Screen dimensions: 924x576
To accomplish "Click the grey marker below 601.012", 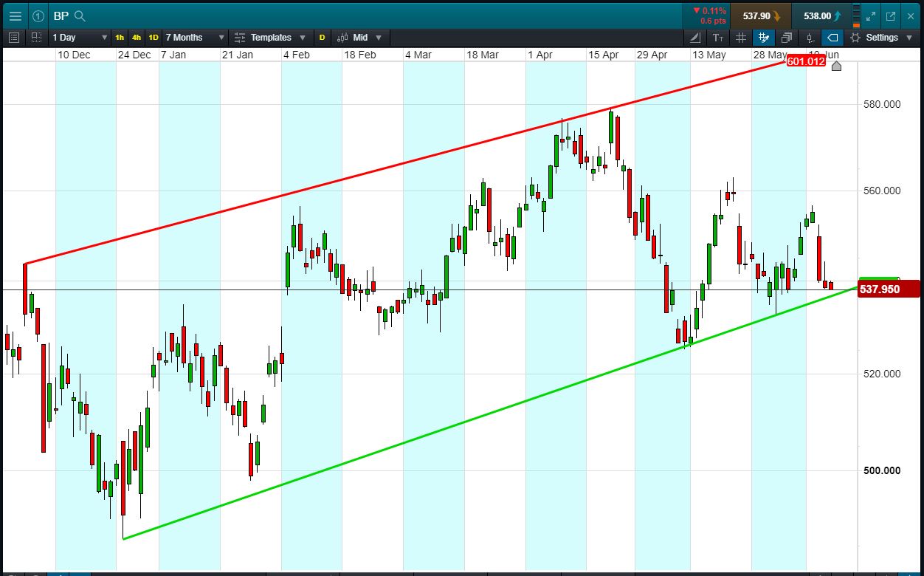I will point(835,66).
